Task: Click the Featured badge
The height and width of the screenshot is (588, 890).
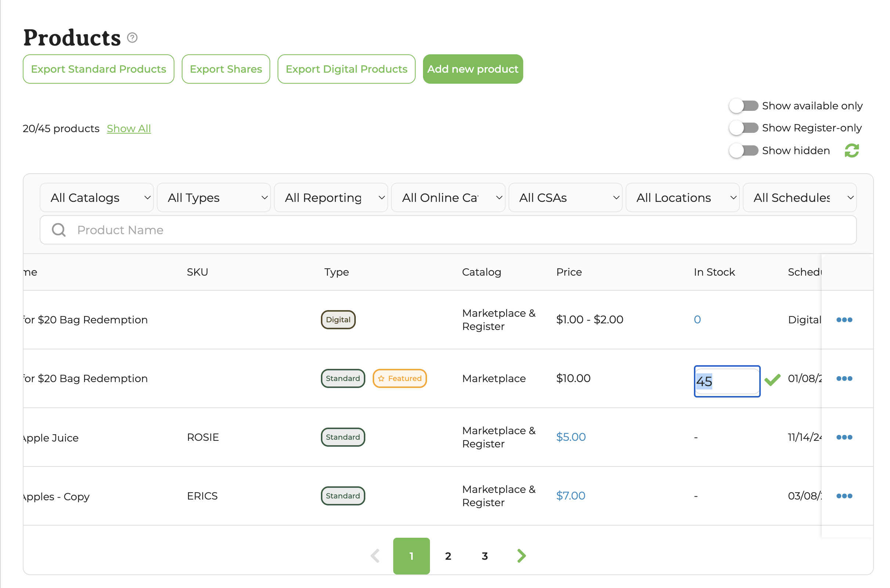Action: click(399, 378)
